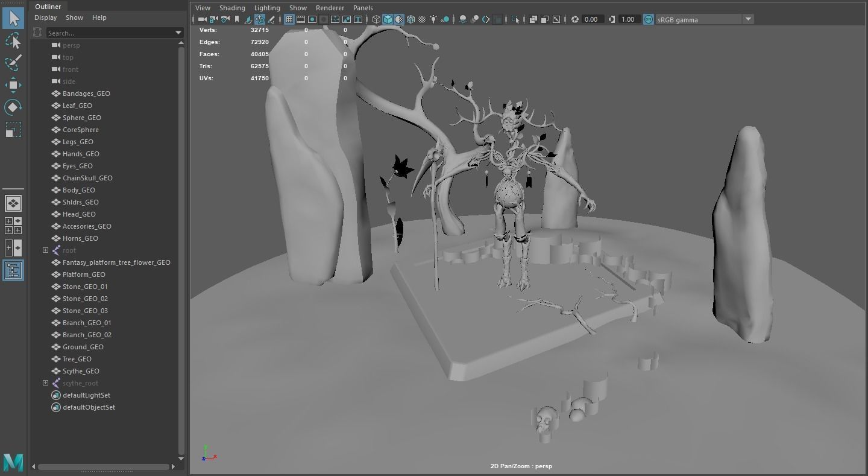Toggle view transform ON button
This screenshot has width=868, height=476.
[x=648, y=19]
